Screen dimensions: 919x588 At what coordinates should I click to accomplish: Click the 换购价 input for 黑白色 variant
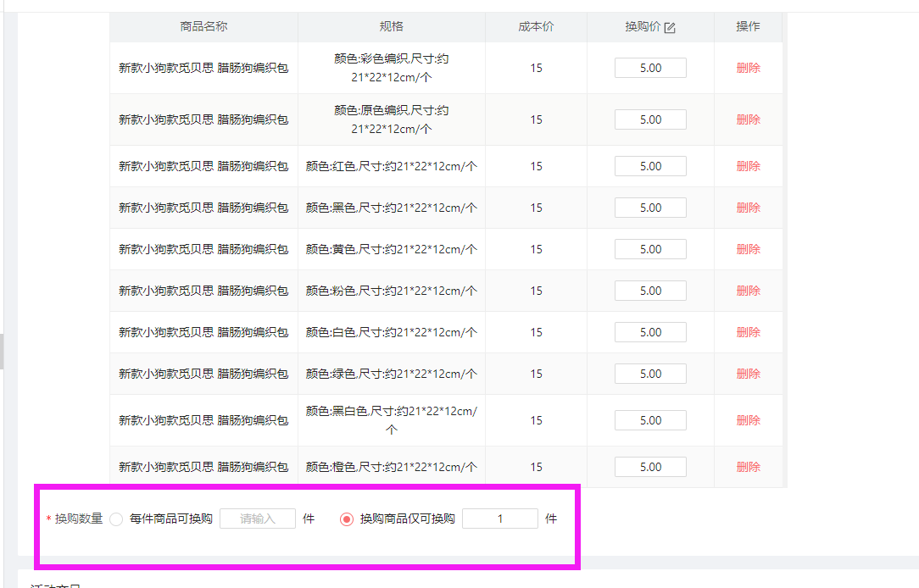[x=650, y=420]
